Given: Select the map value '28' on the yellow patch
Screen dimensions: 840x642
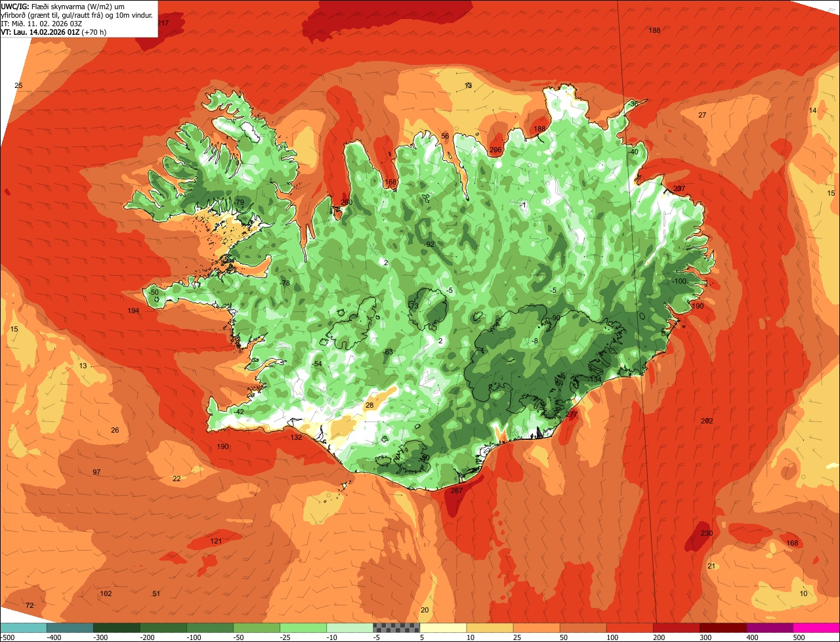Looking at the screenshot, I should 369,405.
